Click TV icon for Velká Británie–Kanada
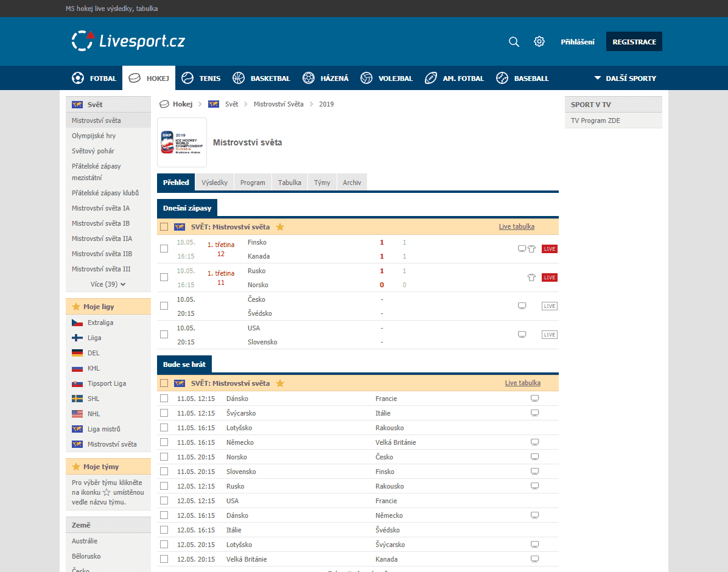 [x=535, y=559]
